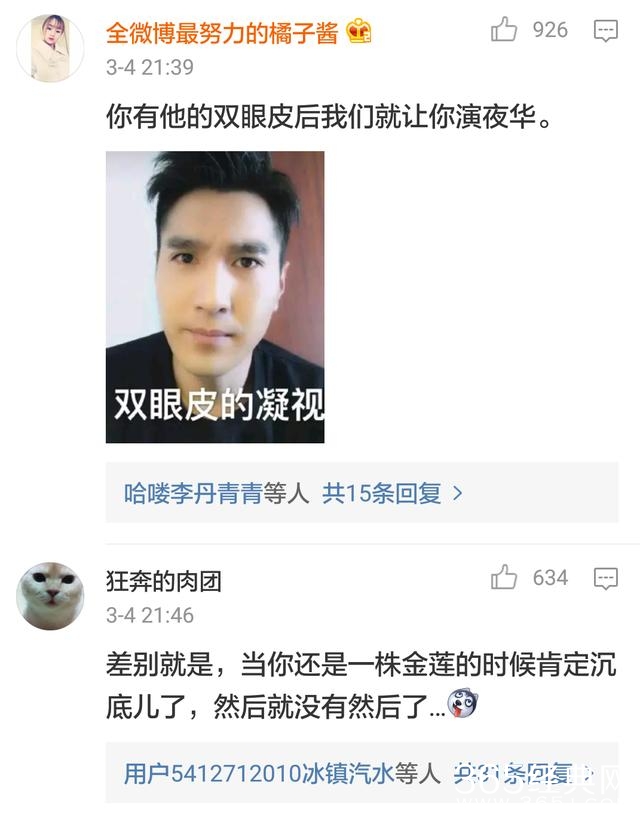Screen dimensions: 640x818
Task: Tap the comment text starting with 差别就是
Action: click(x=361, y=685)
